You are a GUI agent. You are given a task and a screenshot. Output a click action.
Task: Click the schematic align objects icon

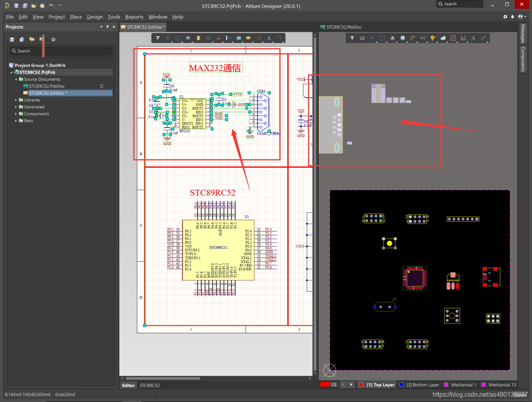point(188,38)
